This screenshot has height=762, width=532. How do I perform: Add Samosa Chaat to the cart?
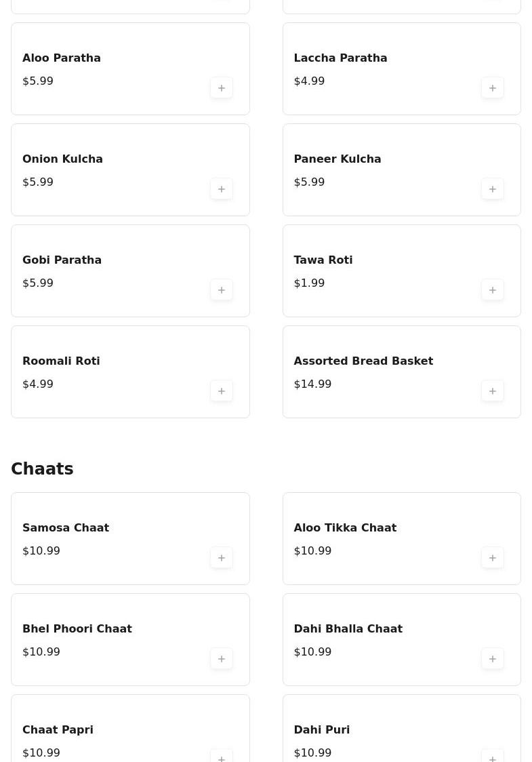(222, 558)
